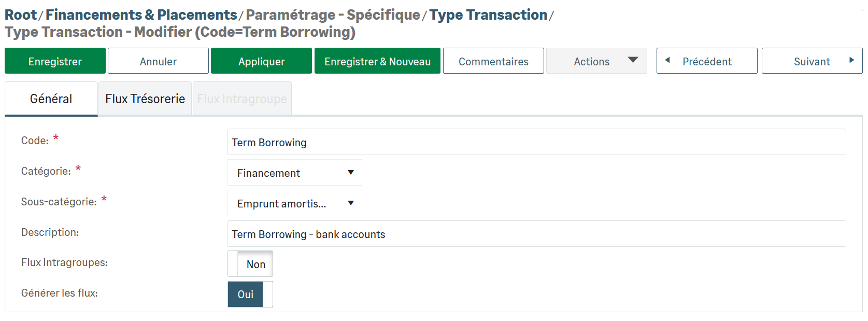Click into the Code text field
This screenshot has width=868, height=321.
point(536,142)
